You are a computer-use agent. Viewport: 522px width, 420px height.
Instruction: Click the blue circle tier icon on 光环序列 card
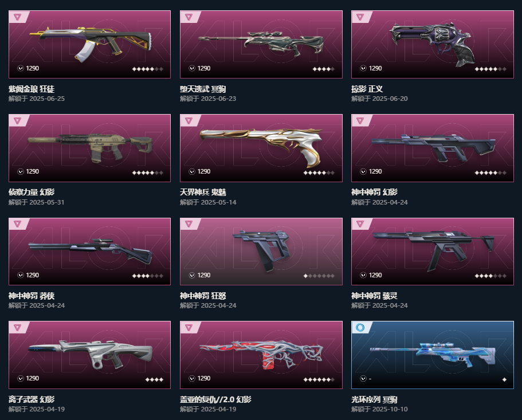(x=360, y=328)
